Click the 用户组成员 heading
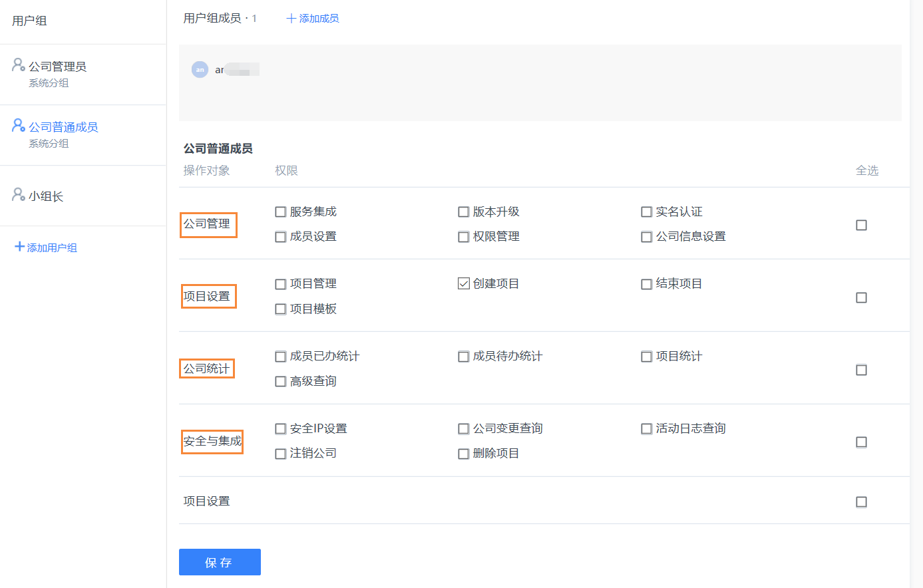The height and width of the screenshot is (588, 923). (212, 19)
